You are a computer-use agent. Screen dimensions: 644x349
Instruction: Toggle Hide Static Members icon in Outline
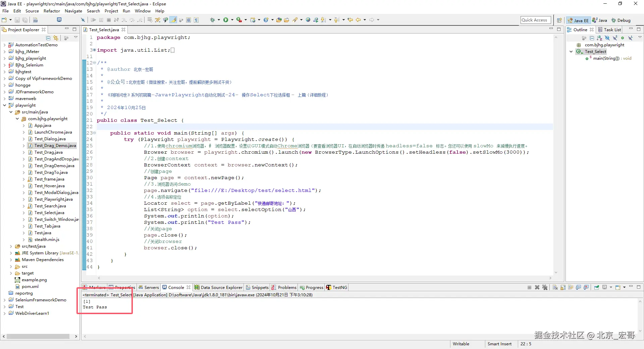(x=615, y=38)
